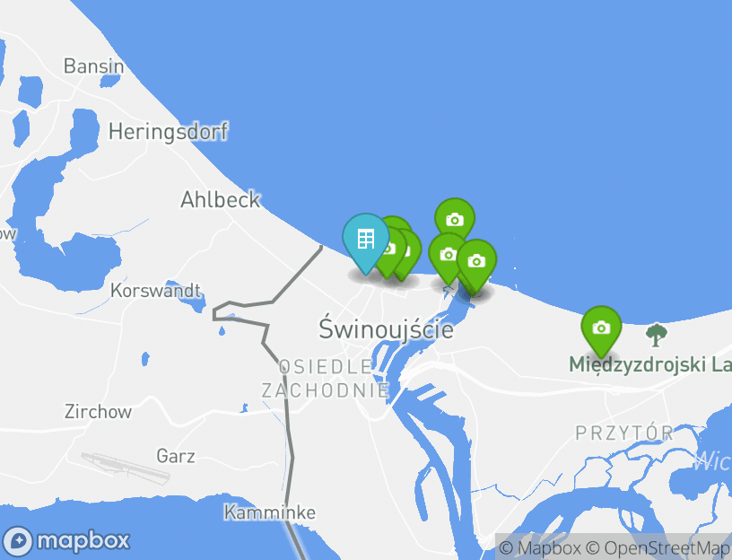The image size is (732, 560).
Task: Click the Świnoujście city label
Action: (x=386, y=328)
